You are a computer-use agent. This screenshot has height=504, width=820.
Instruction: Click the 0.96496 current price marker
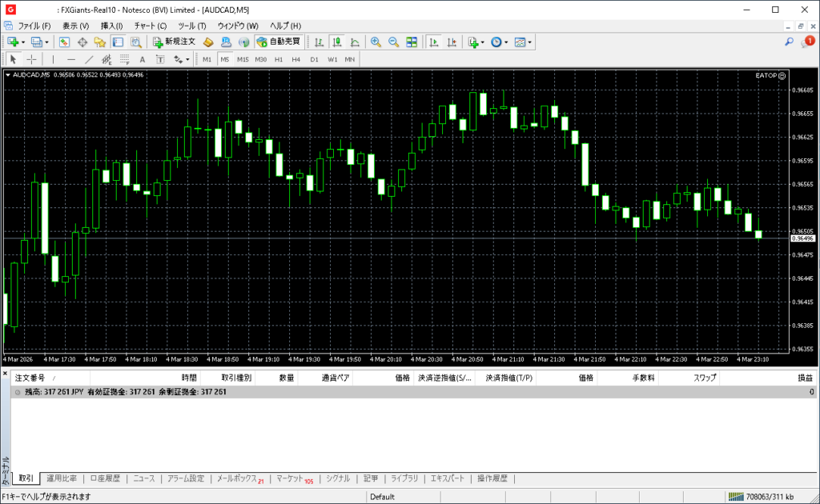(802, 238)
